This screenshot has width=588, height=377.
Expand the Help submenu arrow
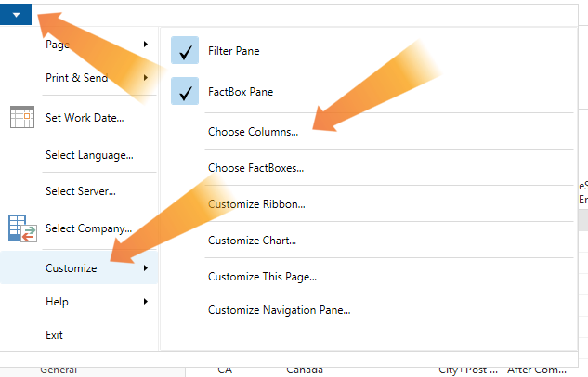pos(146,301)
